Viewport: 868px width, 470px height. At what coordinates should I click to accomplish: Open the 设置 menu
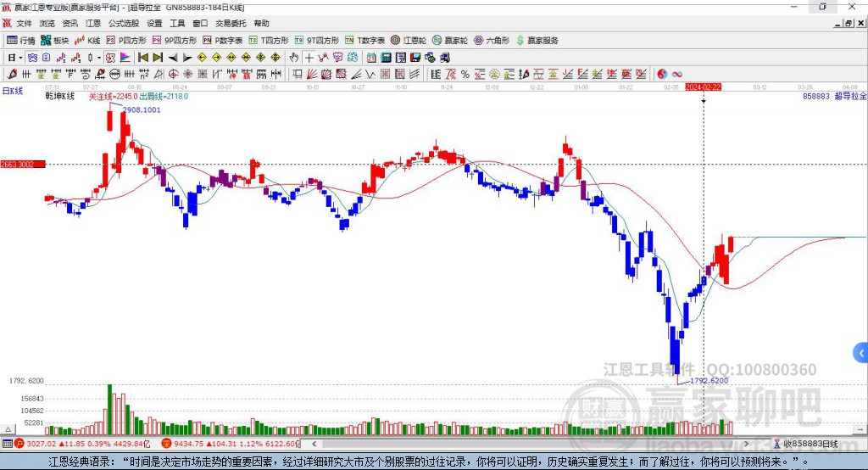[x=154, y=23]
